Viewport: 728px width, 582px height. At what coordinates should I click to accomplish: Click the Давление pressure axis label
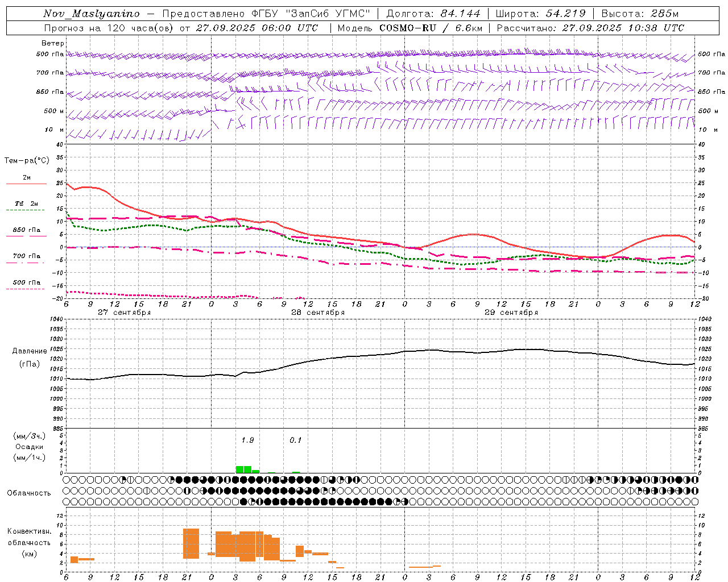point(30,351)
